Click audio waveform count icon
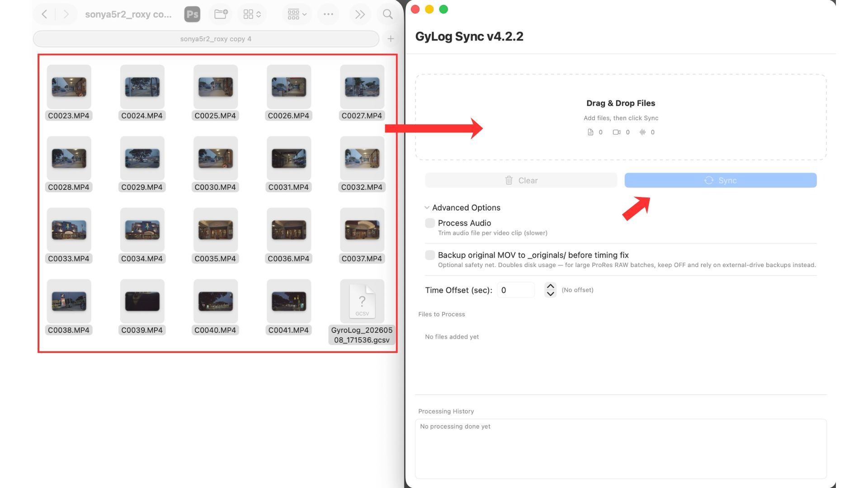 coord(642,132)
